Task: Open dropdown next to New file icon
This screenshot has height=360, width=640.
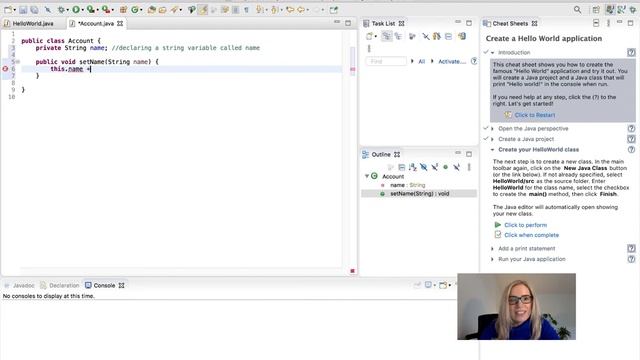Action: (14, 10)
